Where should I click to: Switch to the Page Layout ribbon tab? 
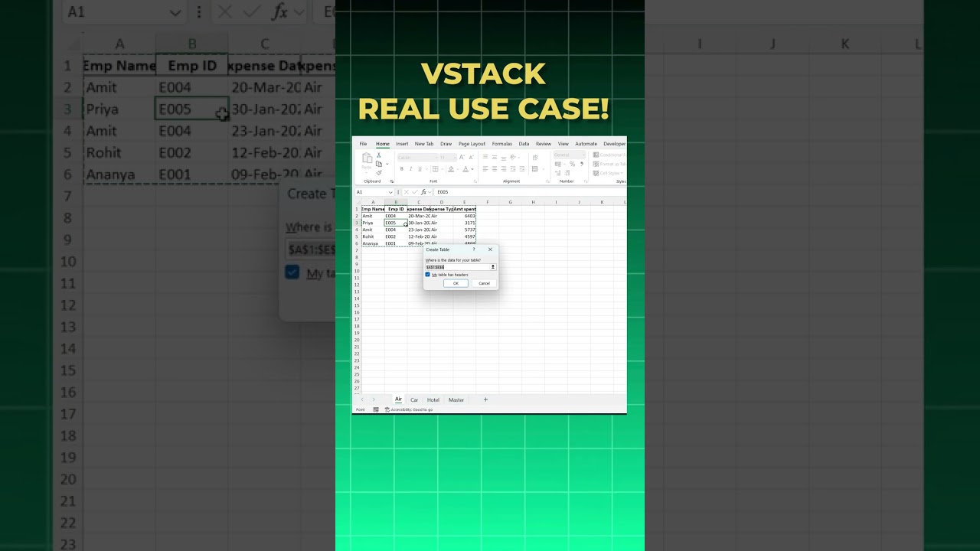coord(472,144)
